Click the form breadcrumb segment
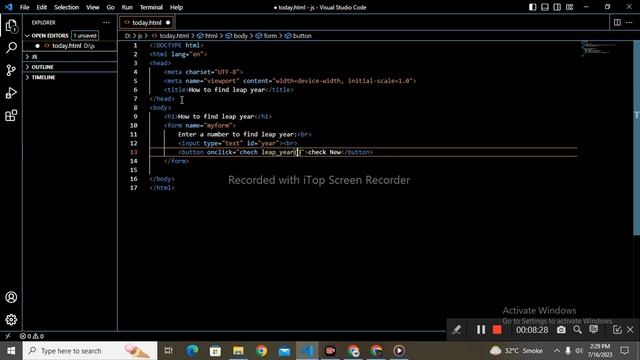640x360 pixels. click(266, 36)
